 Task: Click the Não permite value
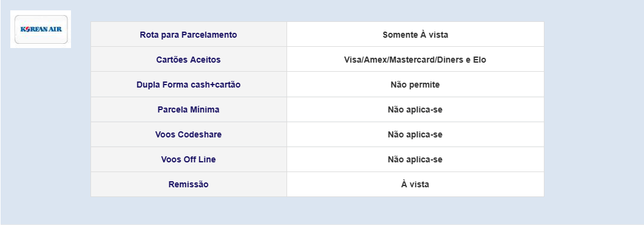point(415,85)
